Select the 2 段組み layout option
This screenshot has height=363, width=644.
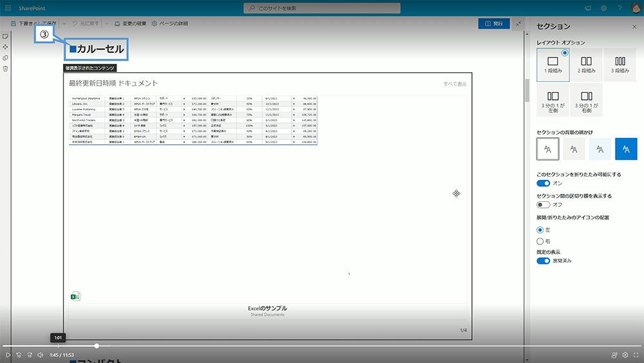point(586,64)
